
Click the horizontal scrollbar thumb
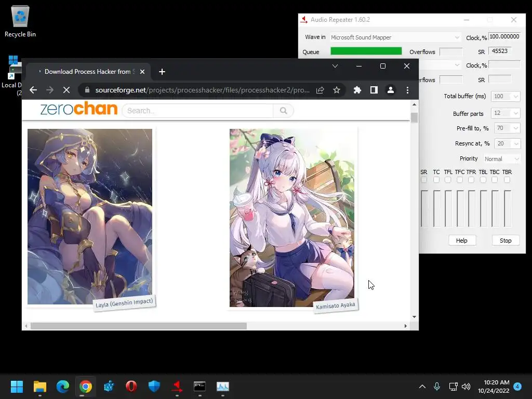pos(138,326)
